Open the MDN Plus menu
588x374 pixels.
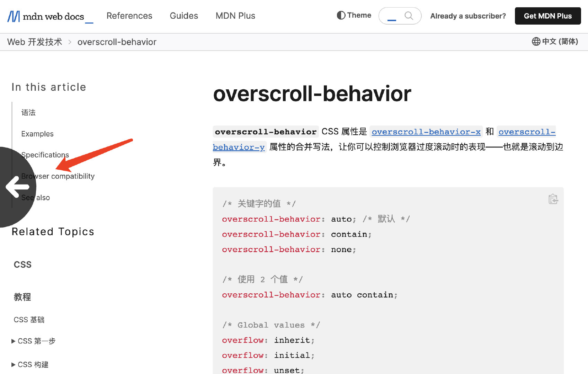pos(235,16)
